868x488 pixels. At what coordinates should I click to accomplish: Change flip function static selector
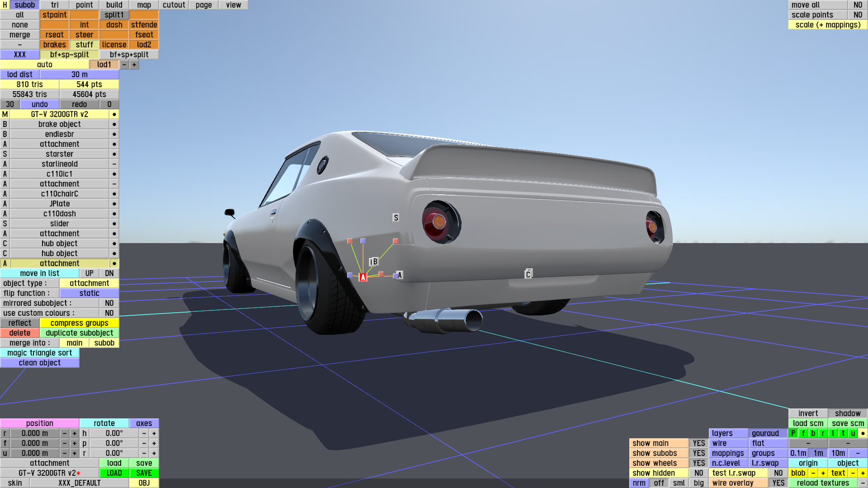[89, 293]
